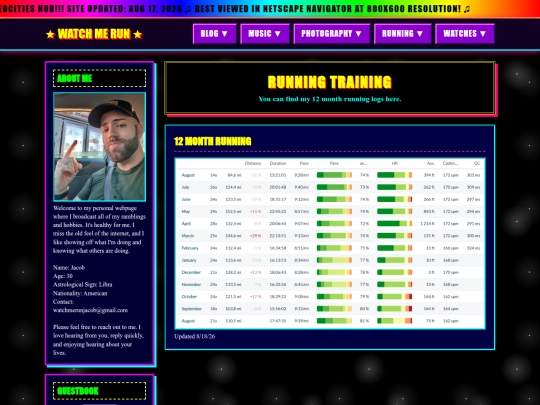Open the April month entry
This screenshot has height=405, width=540.
click(186, 224)
